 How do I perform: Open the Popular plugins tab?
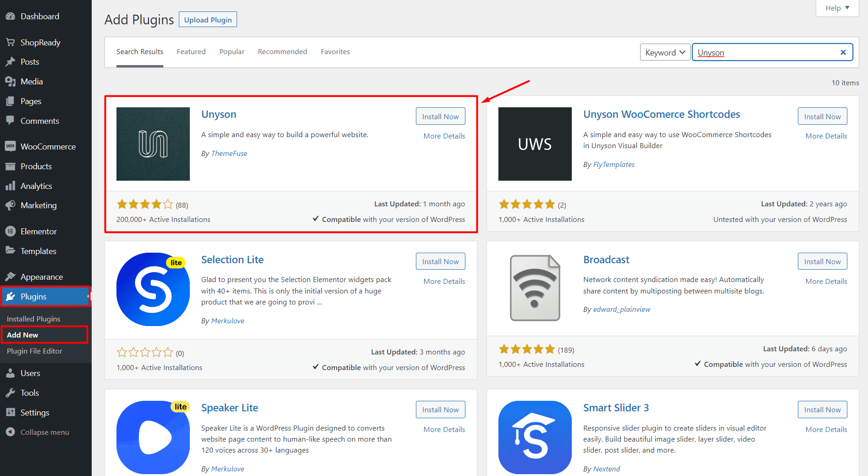tap(232, 52)
